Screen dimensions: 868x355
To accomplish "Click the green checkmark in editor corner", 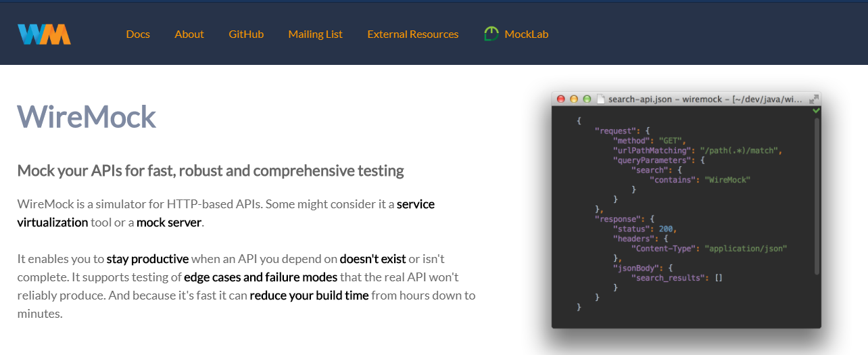I will click(x=816, y=110).
